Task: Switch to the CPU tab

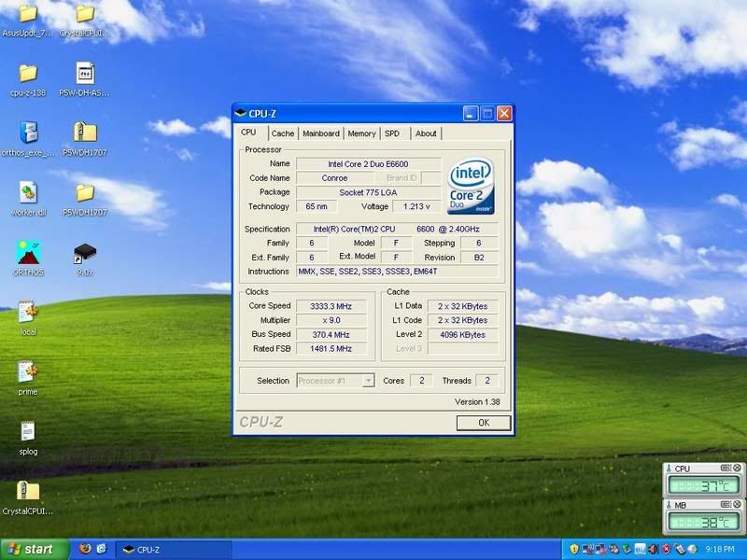Action: [248, 133]
